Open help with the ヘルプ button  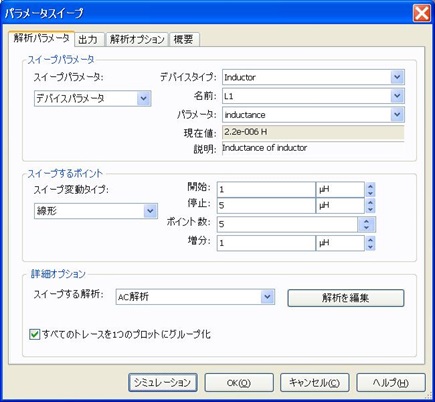pos(391,382)
